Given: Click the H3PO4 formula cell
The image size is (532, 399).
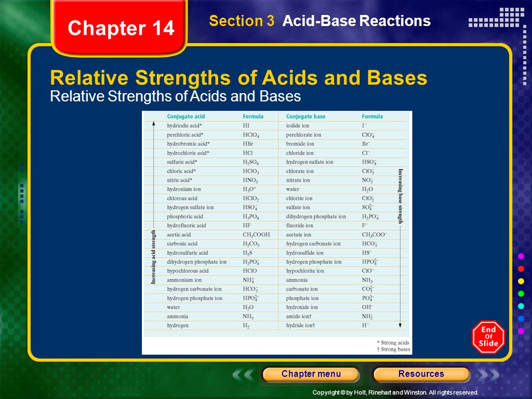Looking at the screenshot, I should click(250, 217).
